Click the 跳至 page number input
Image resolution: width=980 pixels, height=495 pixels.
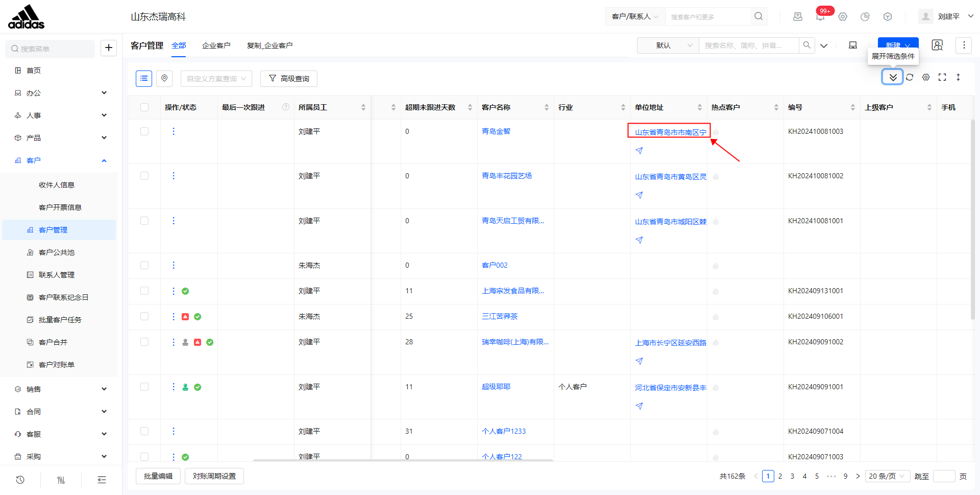(944, 476)
